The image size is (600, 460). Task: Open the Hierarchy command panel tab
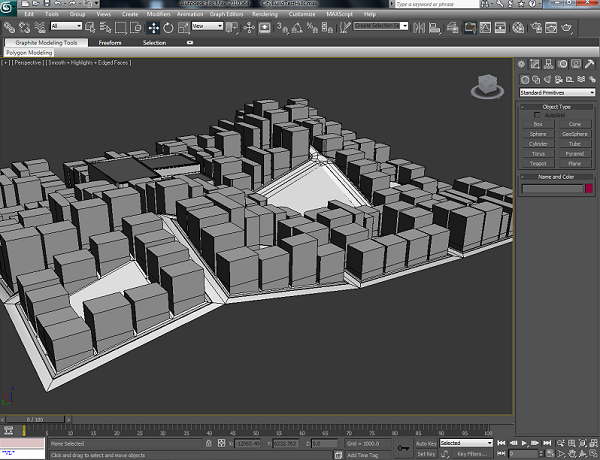click(x=546, y=65)
